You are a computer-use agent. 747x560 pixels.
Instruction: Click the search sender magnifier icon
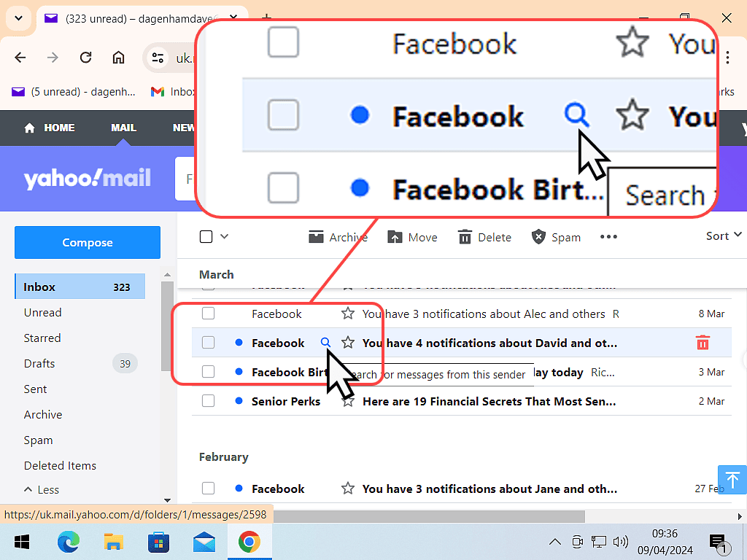pyautogui.click(x=325, y=343)
